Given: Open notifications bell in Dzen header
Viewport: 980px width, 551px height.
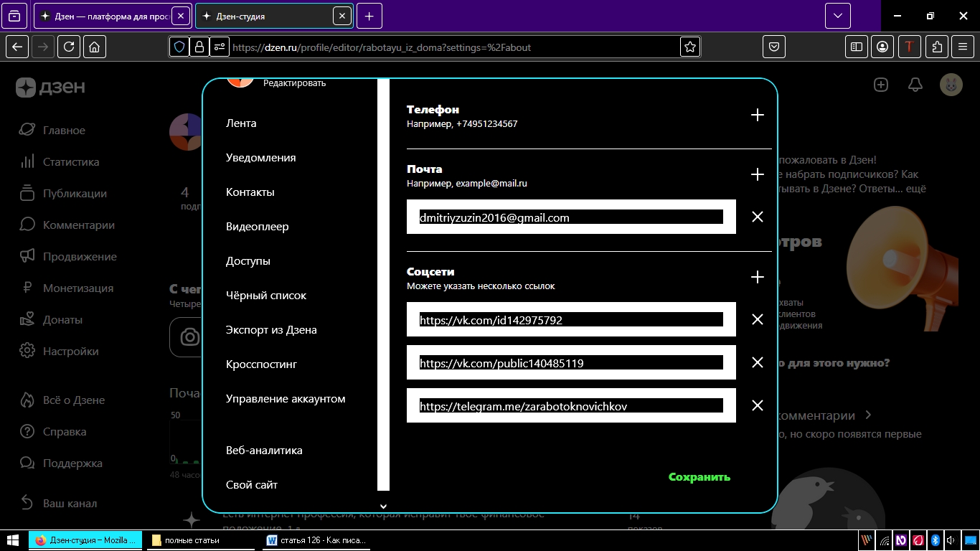Looking at the screenshot, I should [x=915, y=85].
